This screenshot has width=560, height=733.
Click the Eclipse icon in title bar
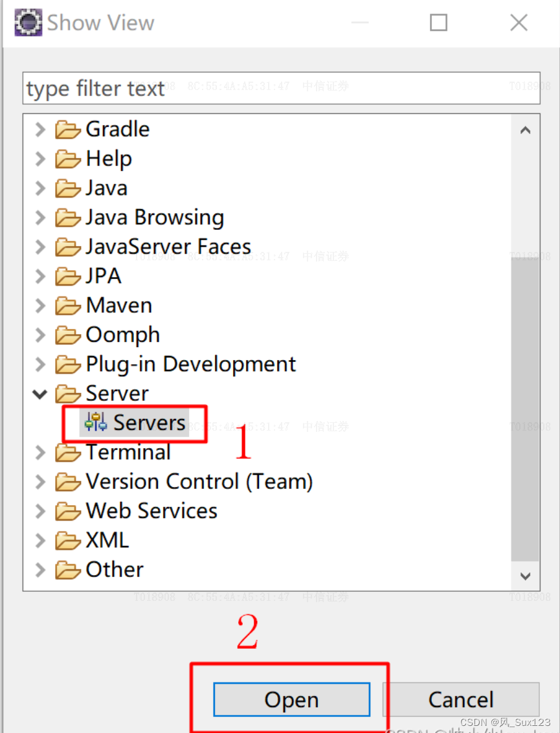click(28, 23)
